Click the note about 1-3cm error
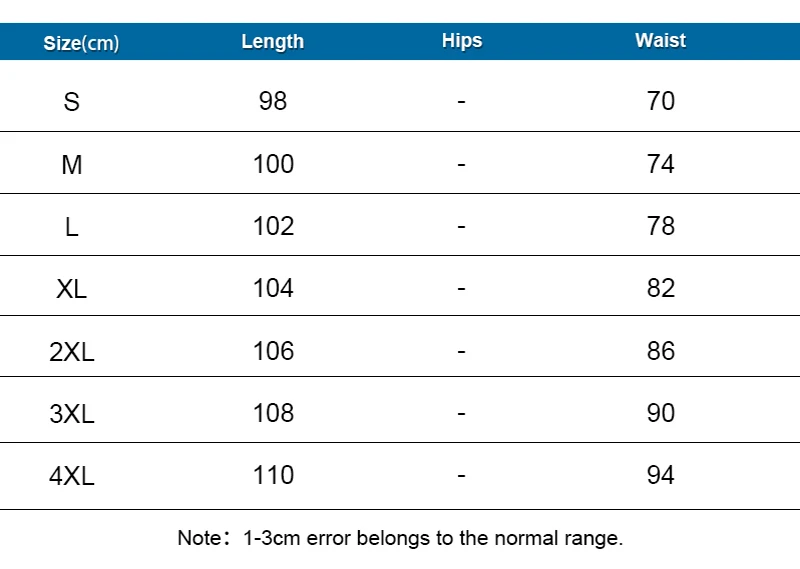This screenshot has height=569, width=800. (x=401, y=538)
